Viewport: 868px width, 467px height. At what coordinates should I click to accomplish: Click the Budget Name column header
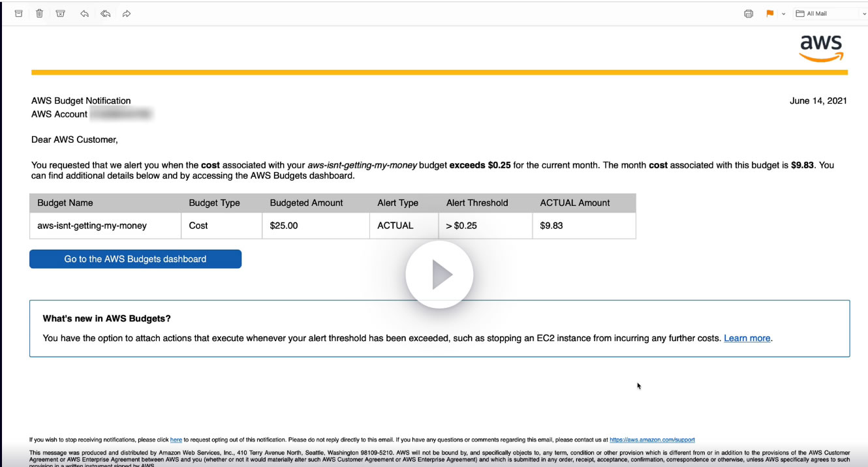tap(105, 203)
